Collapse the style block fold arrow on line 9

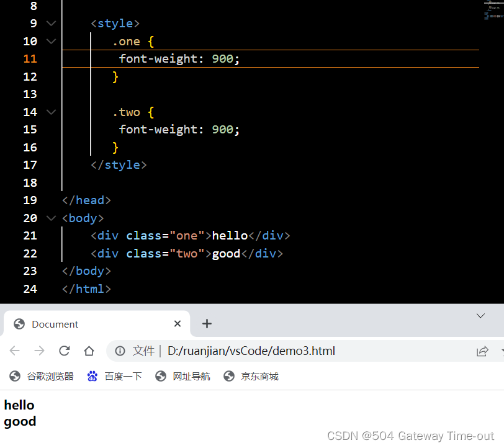pyautogui.click(x=51, y=23)
